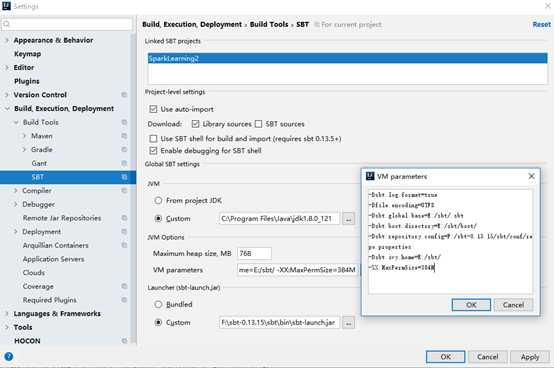Toggle Library sources download checkbox

pos(195,124)
